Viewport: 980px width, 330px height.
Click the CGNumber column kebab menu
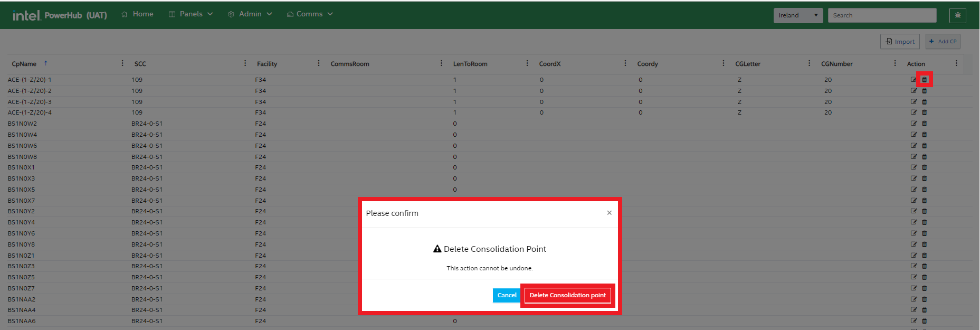click(x=895, y=63)
